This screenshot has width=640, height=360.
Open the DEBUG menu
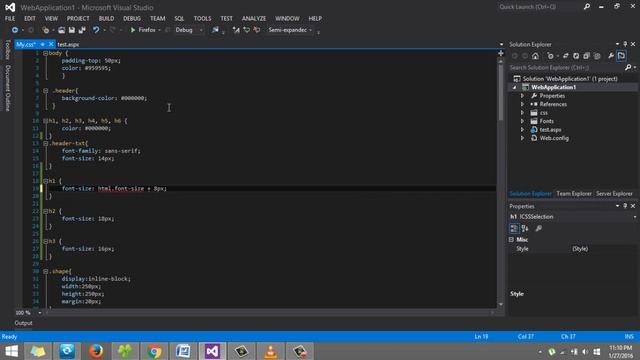132,18
